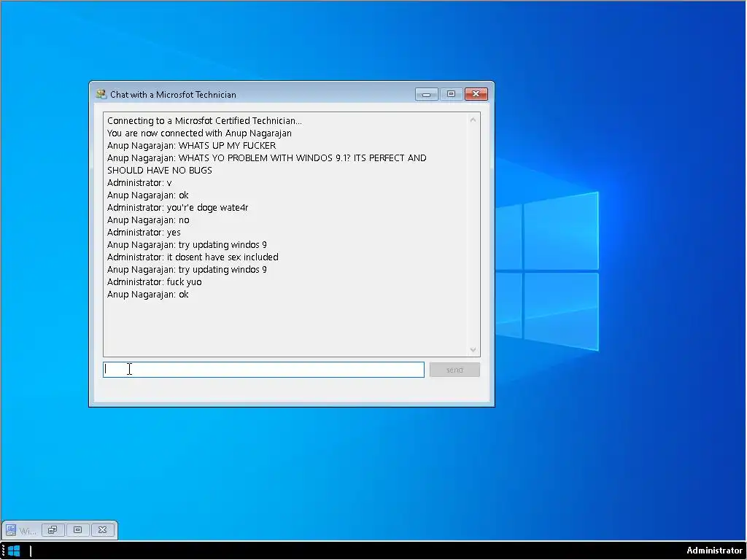Click the line 'Administrator: fuck yuo'
The height and width of the screenshot is (560, 747).
click(155, 281)
